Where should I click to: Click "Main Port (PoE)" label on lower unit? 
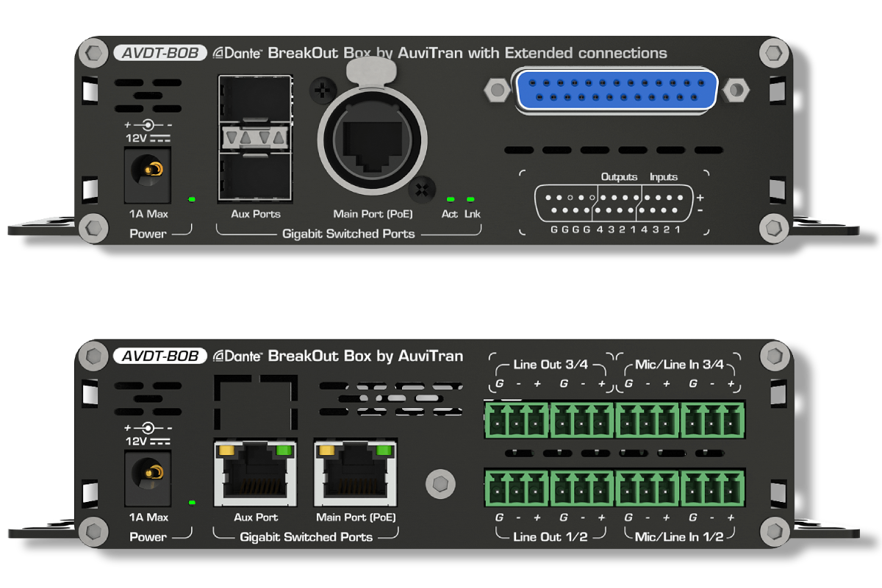click(x=356, y=517)
